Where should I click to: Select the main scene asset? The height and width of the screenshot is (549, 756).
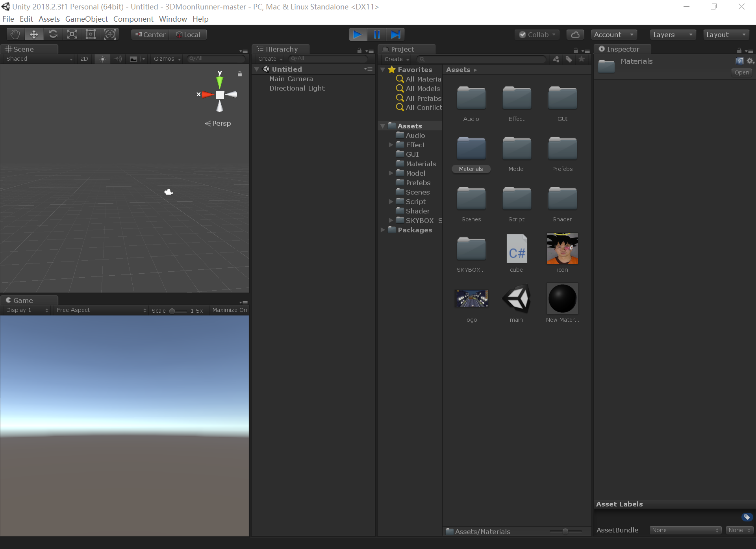(x=516, y=304)
